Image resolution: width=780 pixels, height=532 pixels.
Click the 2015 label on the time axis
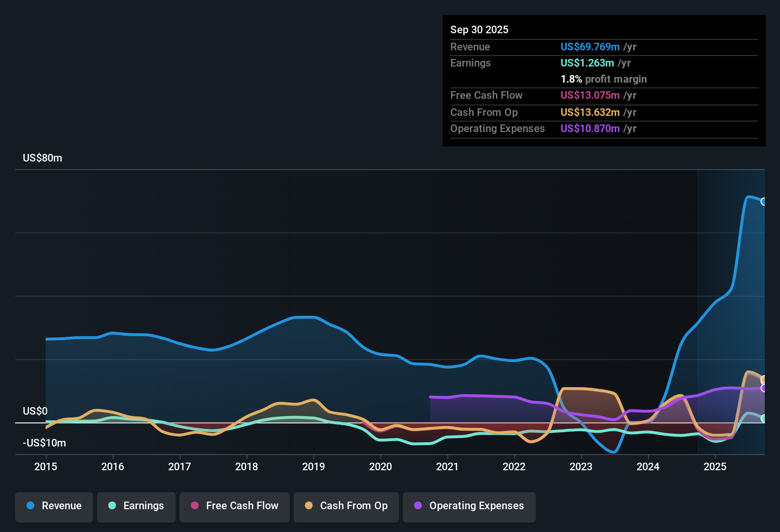coord(46,467)
